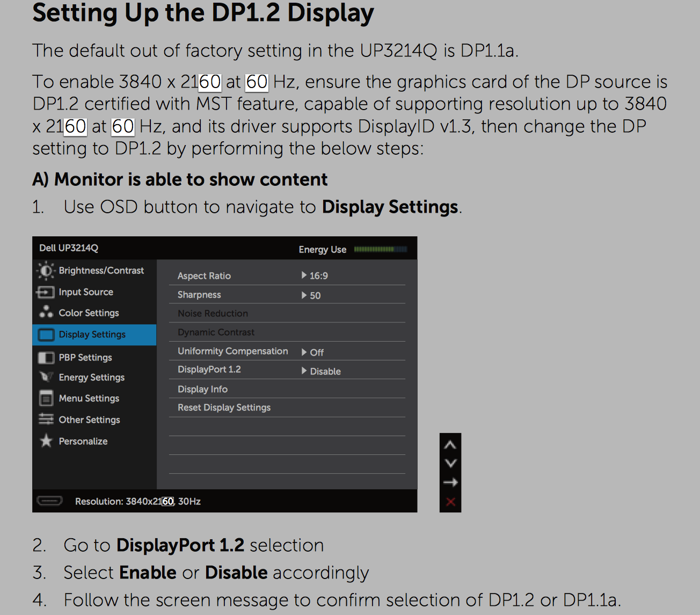Open the Energy Settings menu
This screenshot has width=700, height=615.
pos(94,378)
